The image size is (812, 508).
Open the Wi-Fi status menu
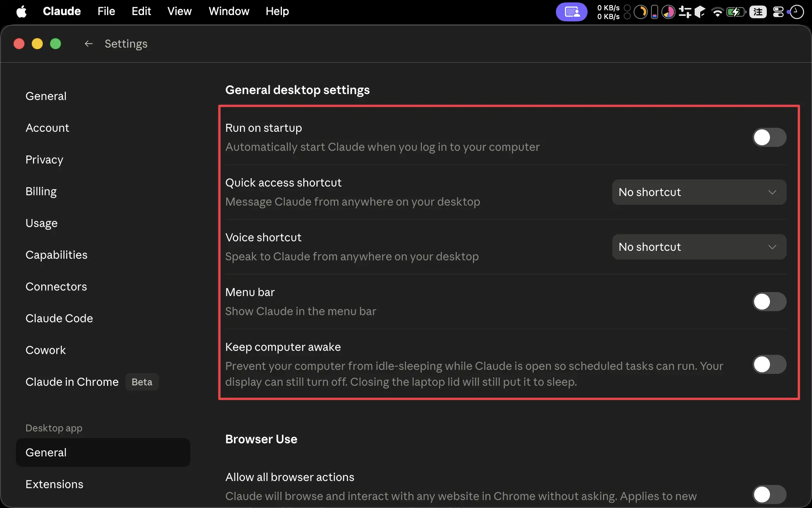717,12
